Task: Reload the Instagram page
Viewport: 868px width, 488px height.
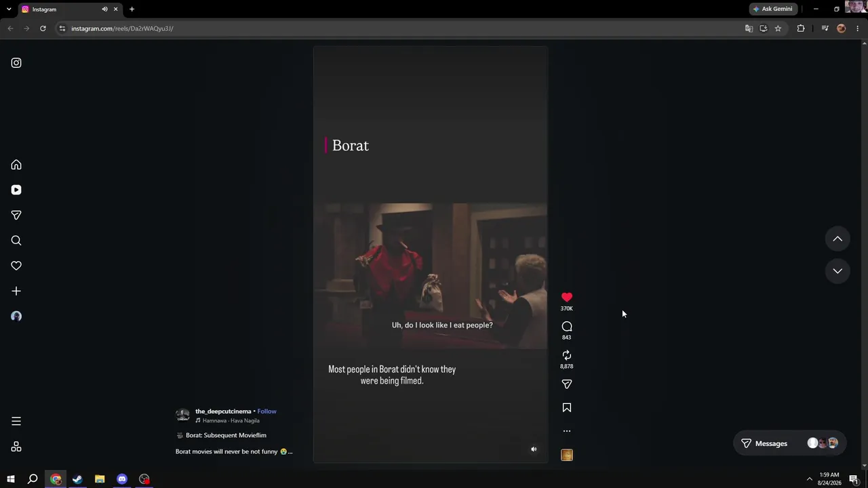Action: click(x=43, y=28)
